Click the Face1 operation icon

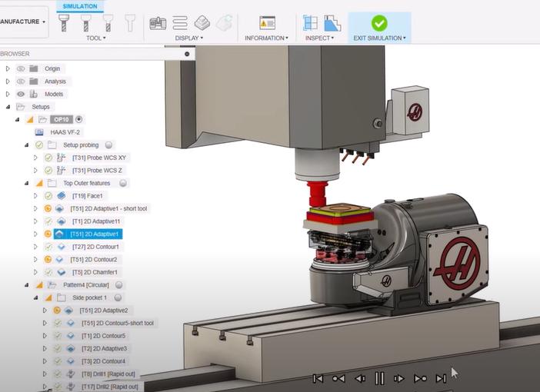(x=61, y=196)
